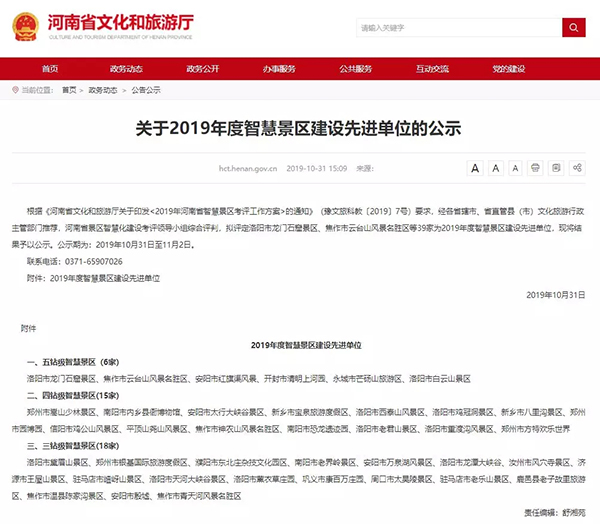Click the heading 三、三钻级智慧景区(18家)
The image size is (600, 524).
click(x=73, y=446)
